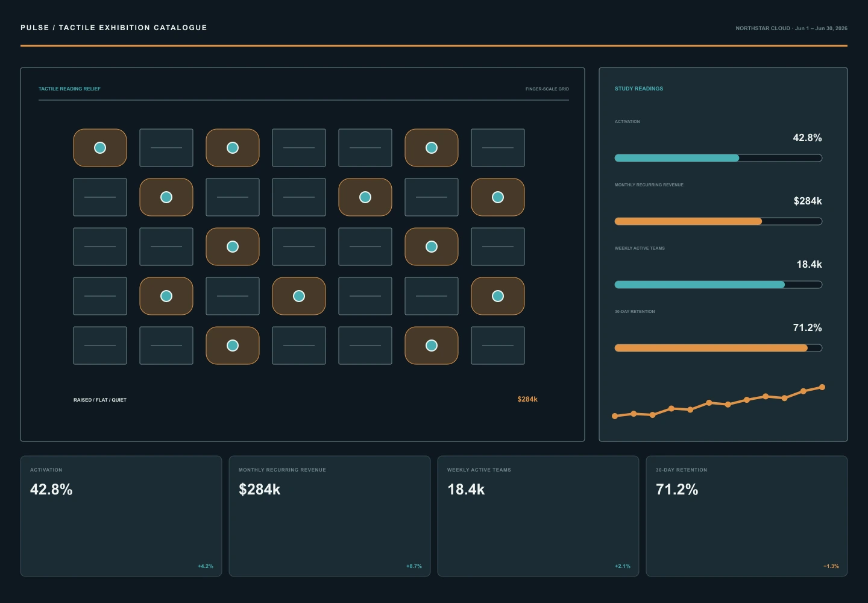The image size is (868, 603).
Task: Open the Activation 42.8% summary card
Action: [121, 516]
